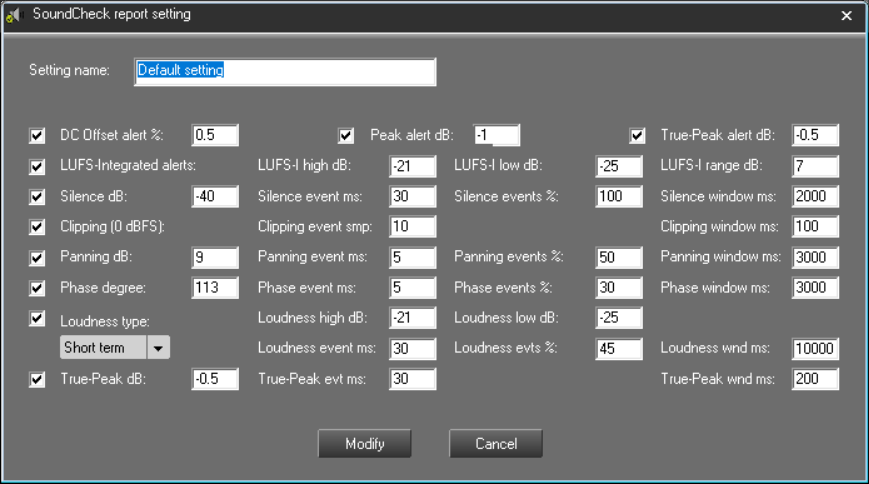Toggle LUFS-Integrated alerts checkbox

coord(38,166)
